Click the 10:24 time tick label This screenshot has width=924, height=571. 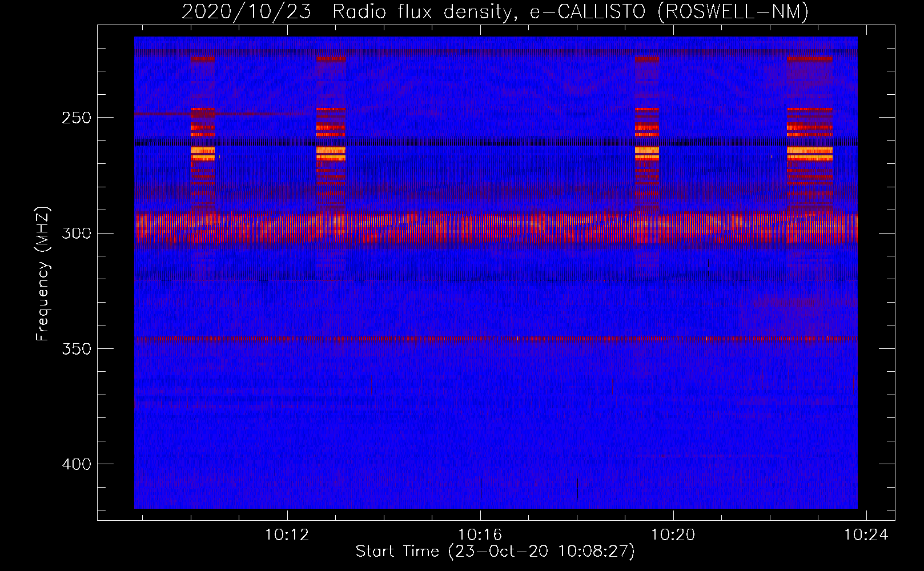(x=866, y=534)
